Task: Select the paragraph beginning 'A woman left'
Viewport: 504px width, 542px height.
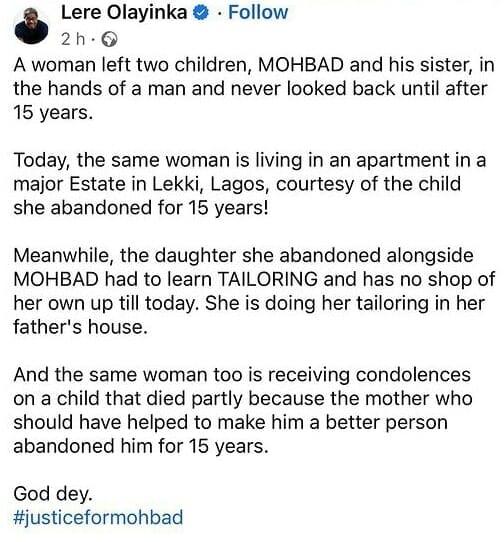Action: point(254,88)
